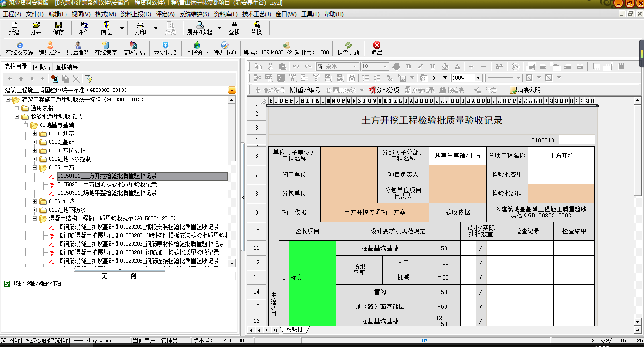Toggle the green checkbox beside 1轴~9轴/A轴~J轴
This screenshot has height=347, width=644.
pos(7,284)
